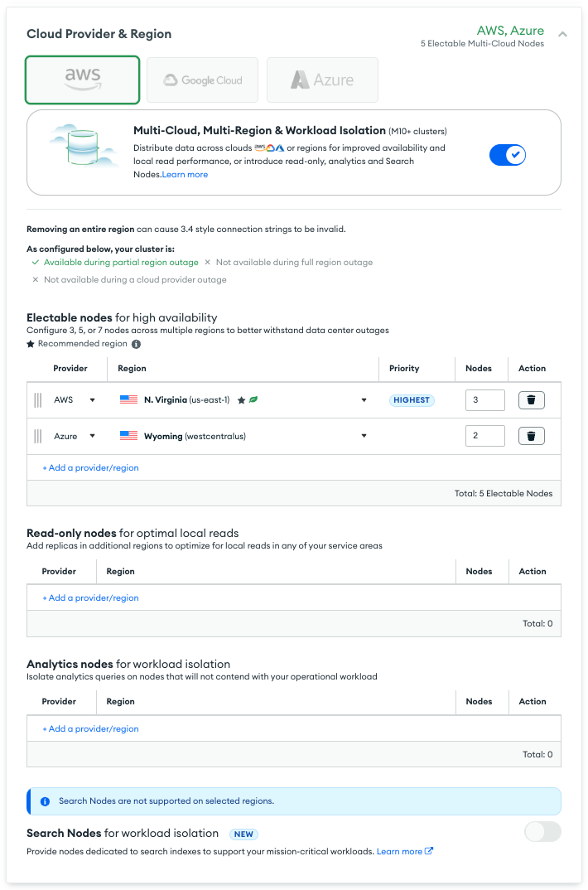
Task: Open the AWS provider dropdown
Action: coord(92,400)
